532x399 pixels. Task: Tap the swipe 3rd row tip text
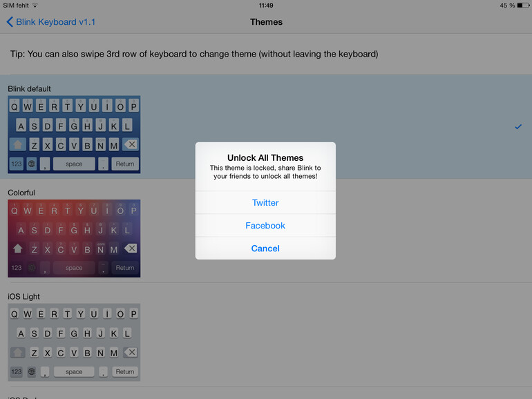pyautogui.click(x=194, y=55)
